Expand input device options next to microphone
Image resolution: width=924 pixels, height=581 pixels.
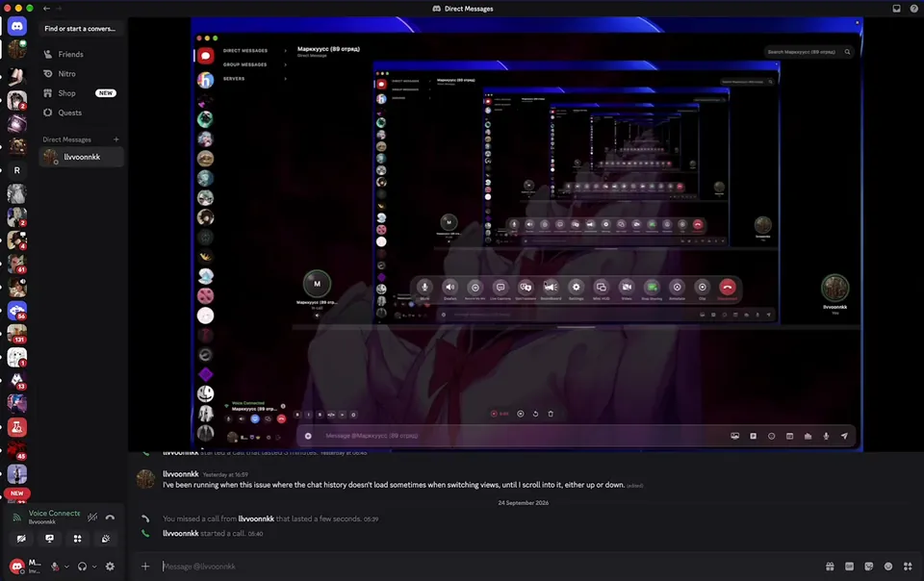66,567
